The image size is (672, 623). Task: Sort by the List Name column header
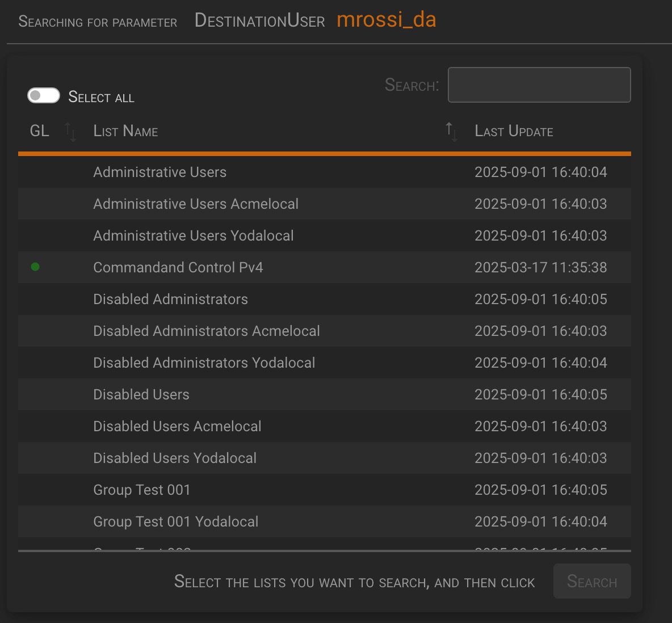[125, 132]
